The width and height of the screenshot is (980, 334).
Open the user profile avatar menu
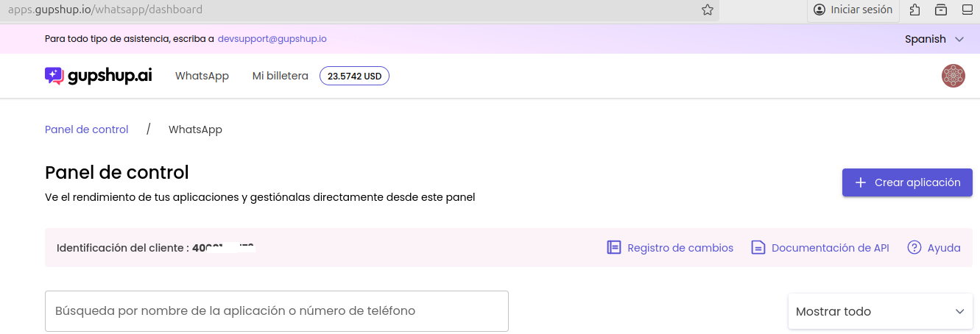pos(953,76)
